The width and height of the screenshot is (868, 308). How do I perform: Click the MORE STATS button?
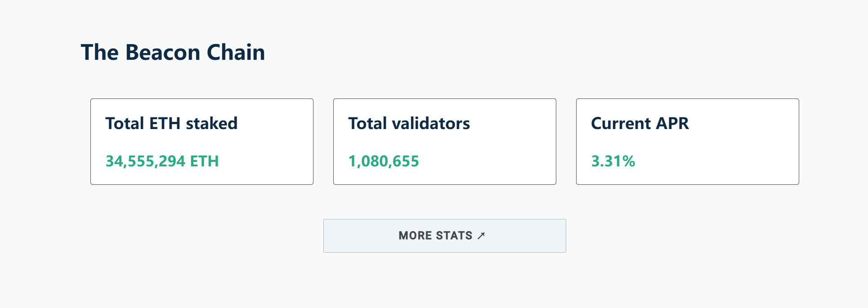[444, 236]
